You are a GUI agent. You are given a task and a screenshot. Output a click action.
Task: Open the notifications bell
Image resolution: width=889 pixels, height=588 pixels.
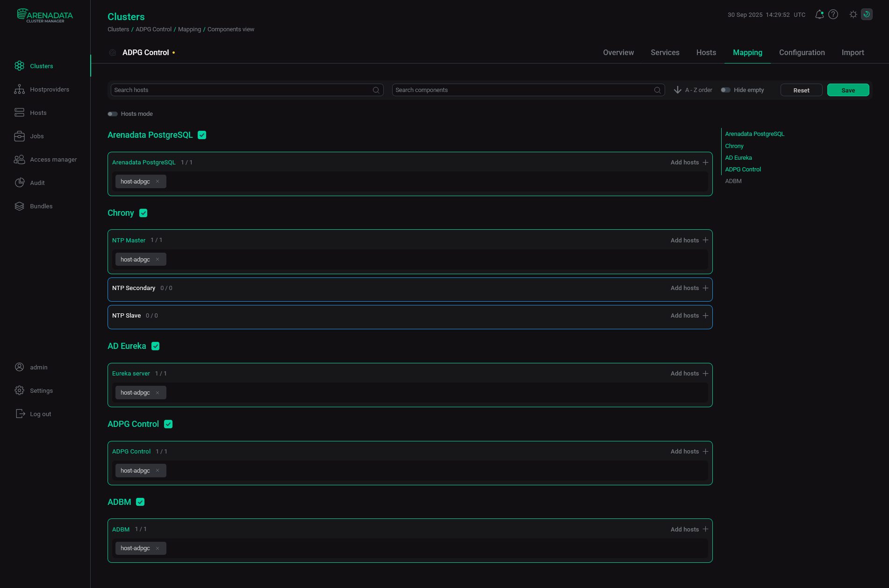(819, 14)
